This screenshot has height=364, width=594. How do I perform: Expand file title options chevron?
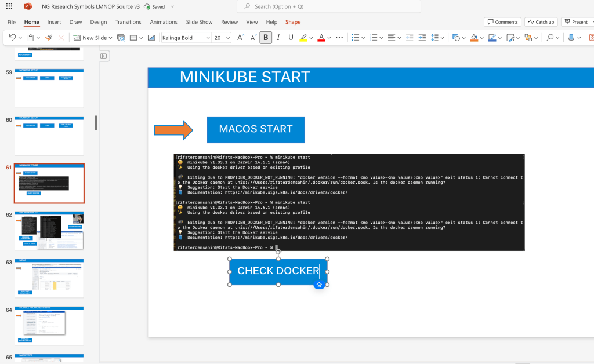click(x=172, y=6)
